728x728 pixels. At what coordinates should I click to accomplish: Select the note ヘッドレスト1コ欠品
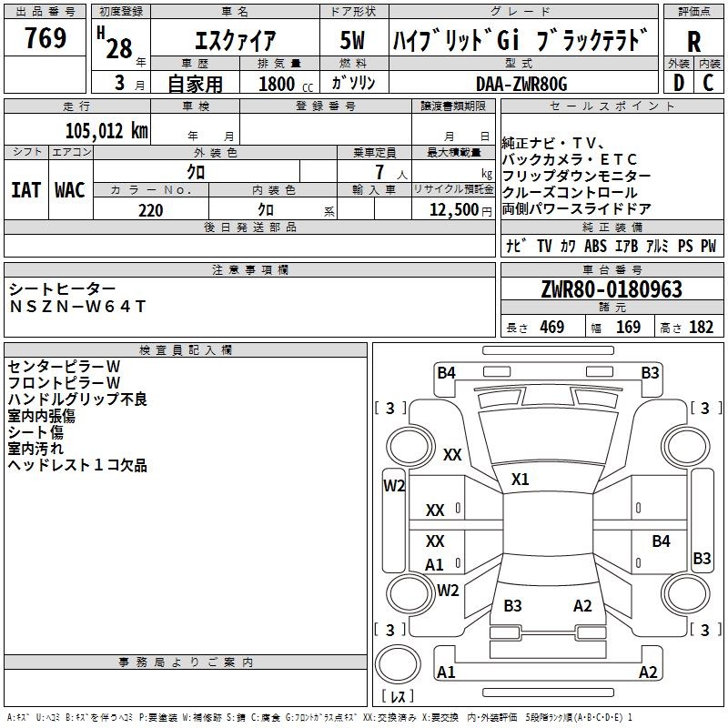[x=77, y=465]
